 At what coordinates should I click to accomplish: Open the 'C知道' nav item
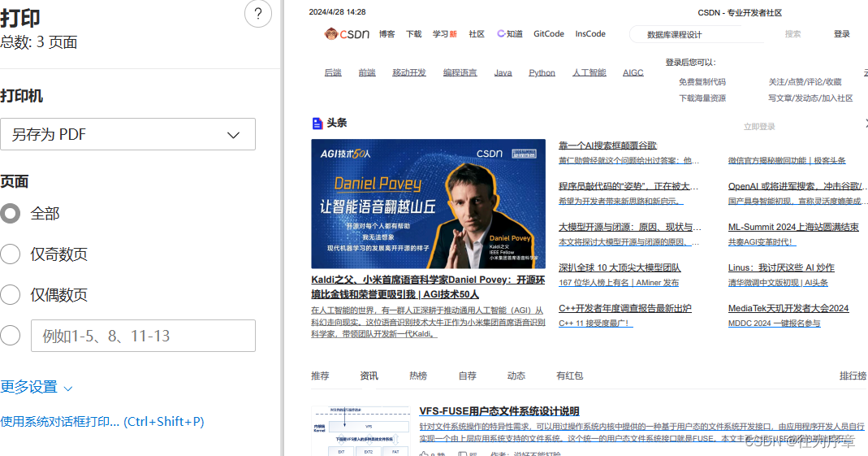[510, 34]
